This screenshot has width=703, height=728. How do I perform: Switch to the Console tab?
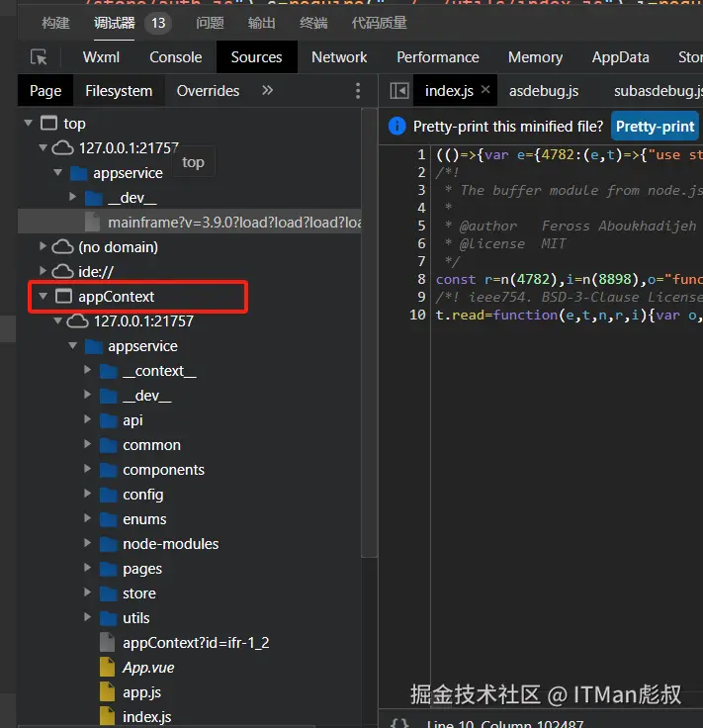click(x=175, y=57)
